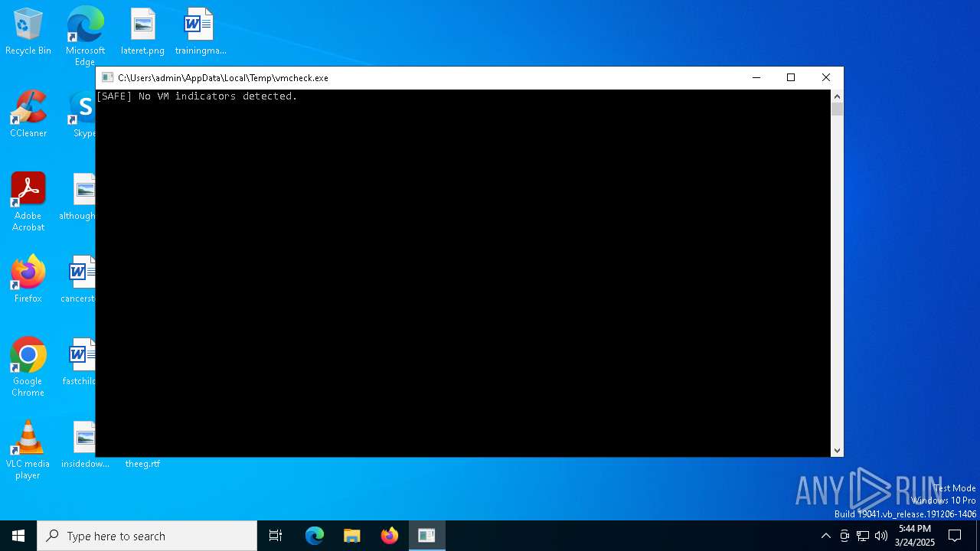Select the although image file on desktop
The width and height of the screenshot is (980, 551).
(x=79, y=197)
